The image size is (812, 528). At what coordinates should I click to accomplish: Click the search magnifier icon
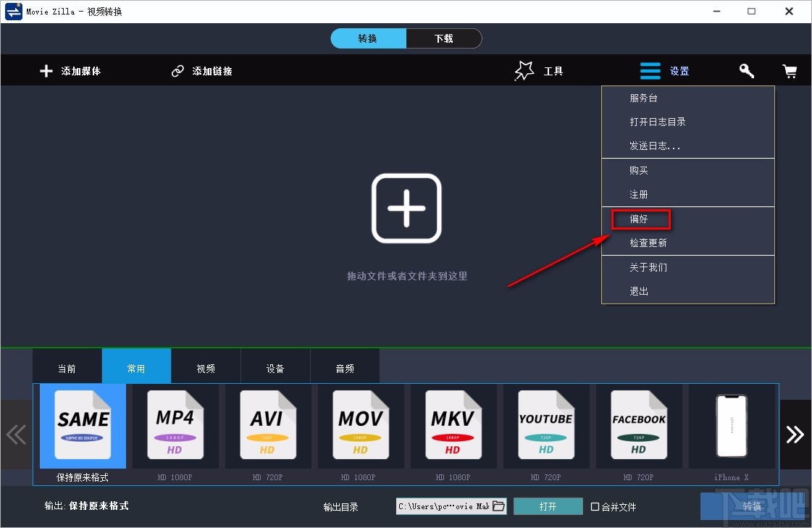point(746,70)
